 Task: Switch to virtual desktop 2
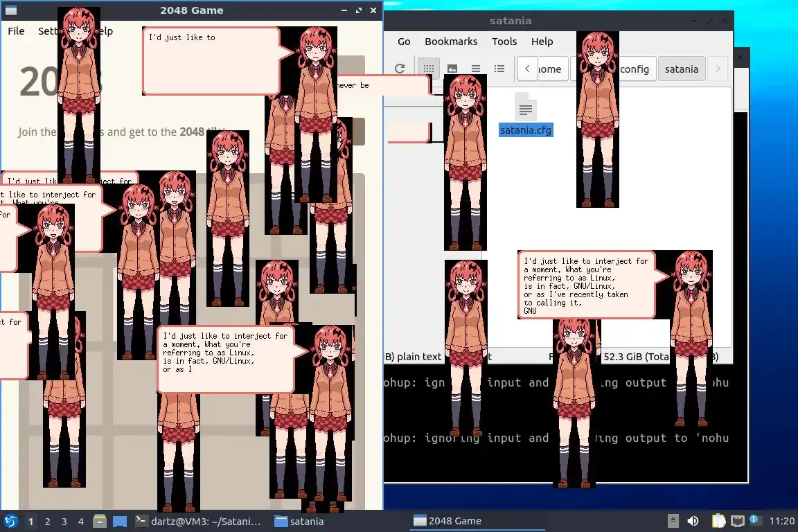[47, 522]
